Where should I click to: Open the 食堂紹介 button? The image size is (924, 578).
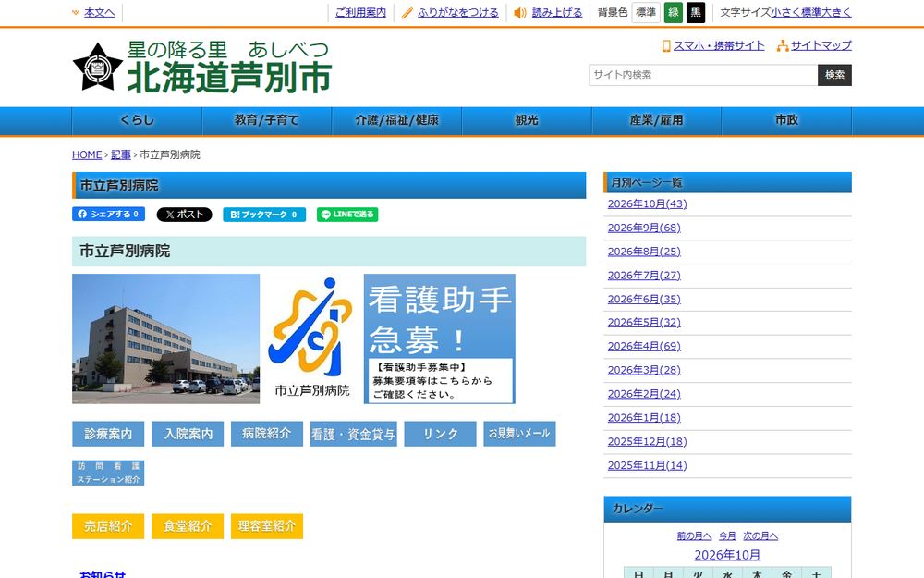[x=188, y=526]
